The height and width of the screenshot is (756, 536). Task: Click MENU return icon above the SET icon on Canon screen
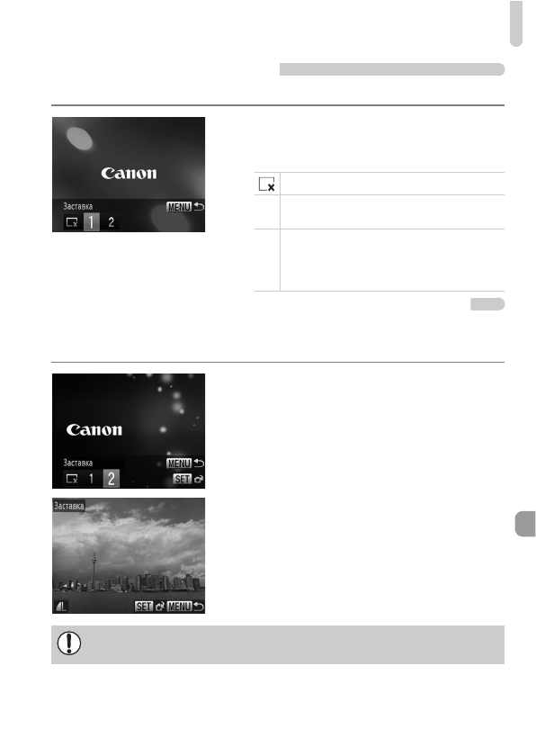[x=185, y=463]
